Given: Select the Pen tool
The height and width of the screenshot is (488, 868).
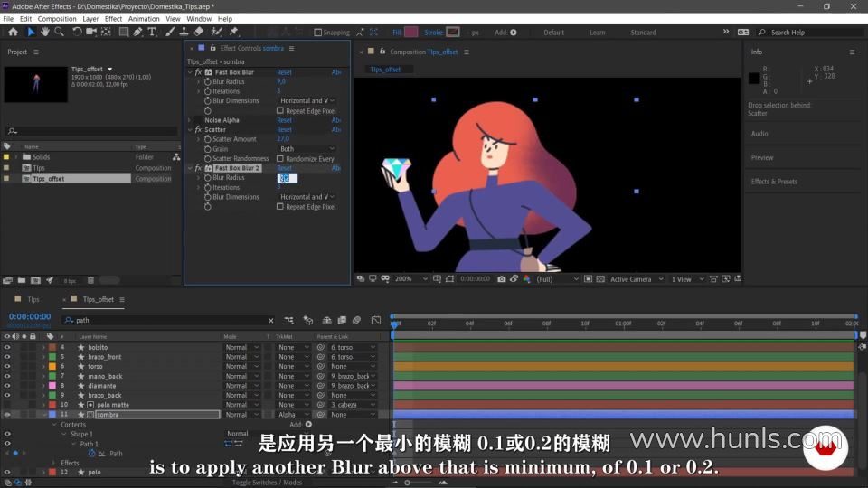Looking at the screenshot, I should (137, 33).
